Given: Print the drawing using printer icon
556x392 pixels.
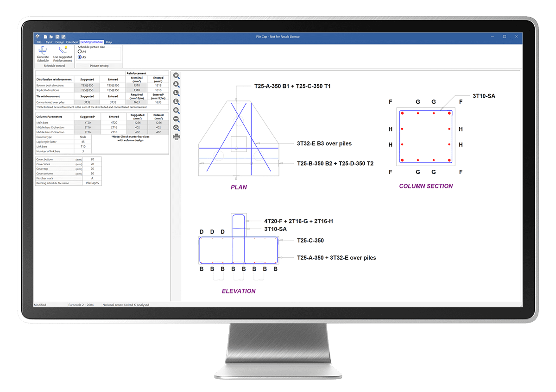Looking at the screenshot, I should [x=176, y=137].
